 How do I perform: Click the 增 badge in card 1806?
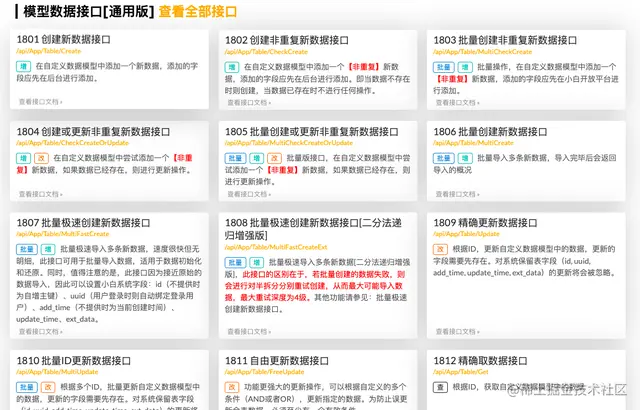(x=465, y=158)
